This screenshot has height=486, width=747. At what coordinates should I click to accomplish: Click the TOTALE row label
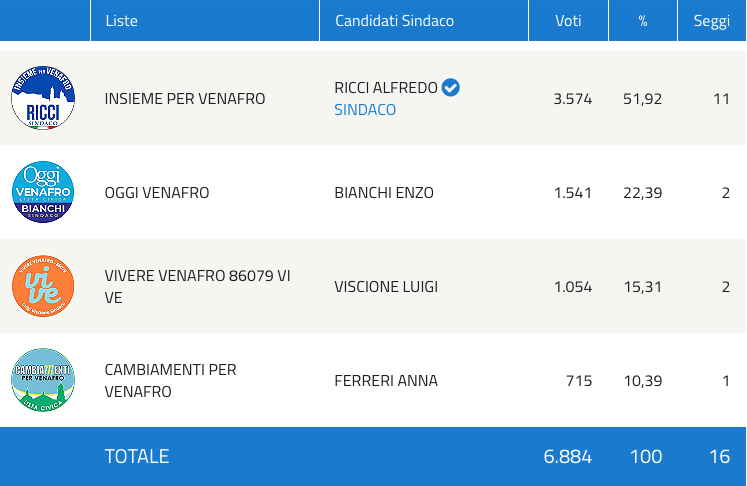click(x=137, y=456)
